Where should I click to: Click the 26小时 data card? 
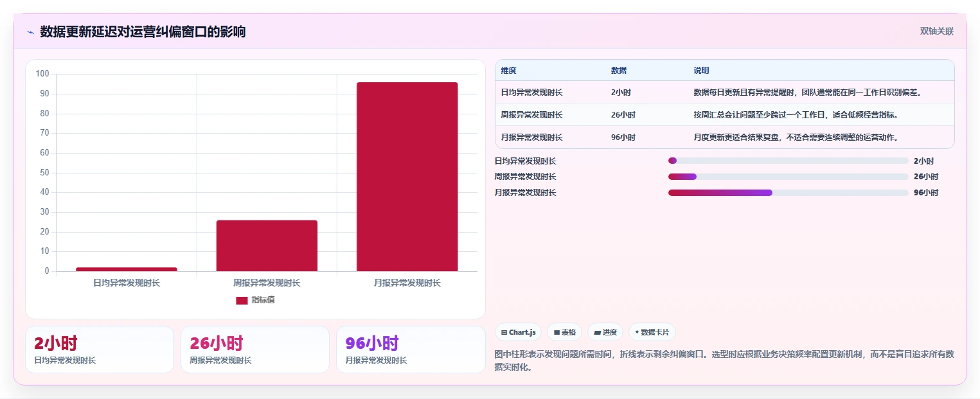255,350
